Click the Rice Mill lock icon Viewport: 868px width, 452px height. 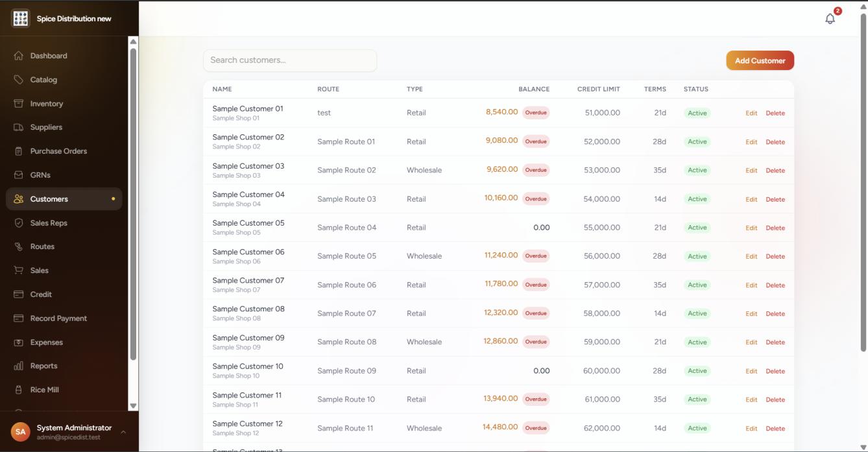(x=19, y=390)
